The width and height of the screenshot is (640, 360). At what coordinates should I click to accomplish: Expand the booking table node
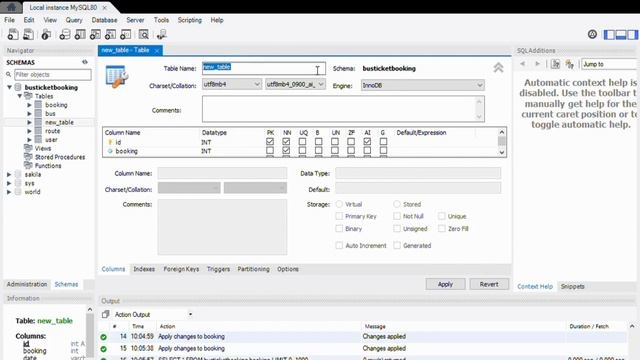click(x=29, y=105)
